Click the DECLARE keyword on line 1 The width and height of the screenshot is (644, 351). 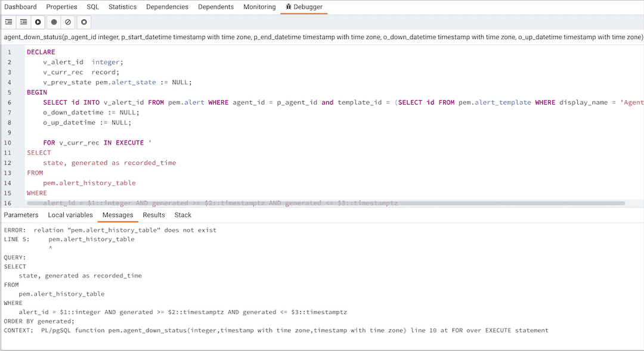tap(41, 52)
